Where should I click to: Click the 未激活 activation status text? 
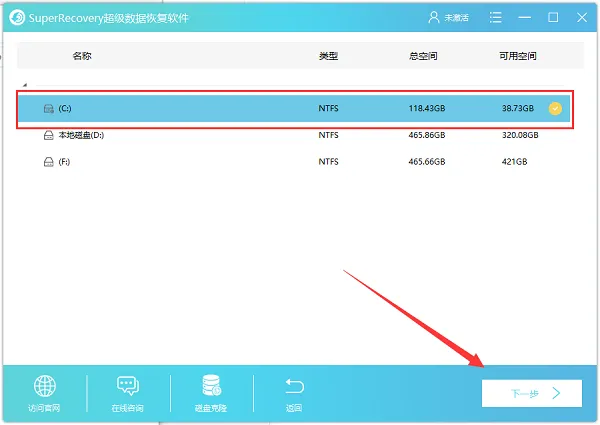coord(456,18)
